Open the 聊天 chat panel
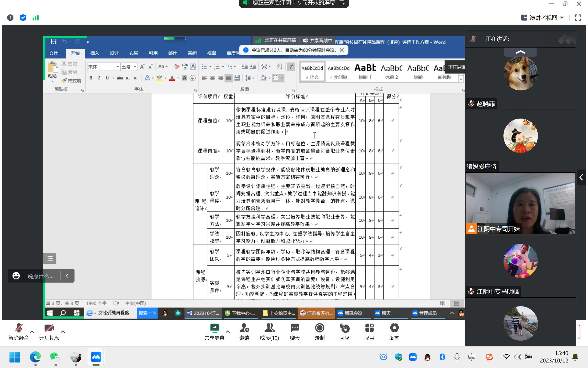The image size is (588, 368). 295,332
